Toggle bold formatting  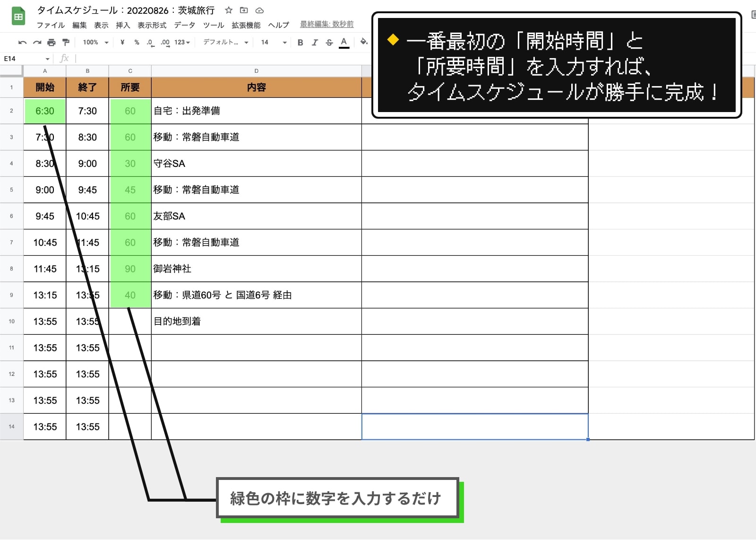[x=300, y=43]
